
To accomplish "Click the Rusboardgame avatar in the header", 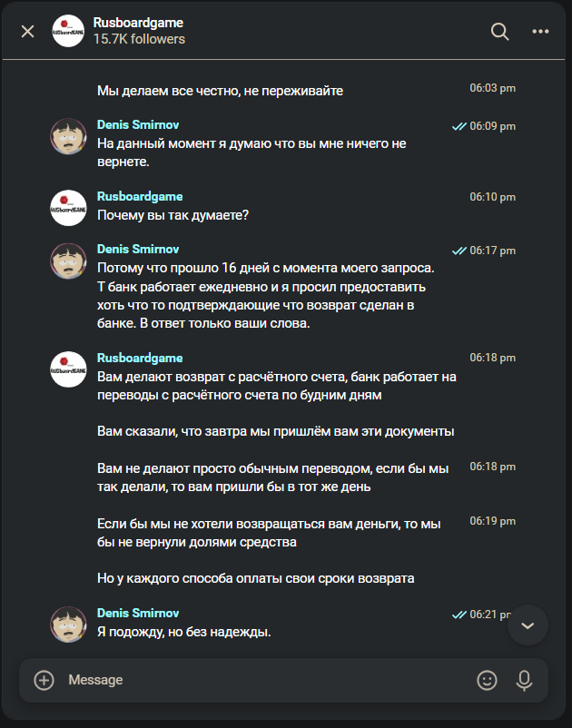I will 68,32.
